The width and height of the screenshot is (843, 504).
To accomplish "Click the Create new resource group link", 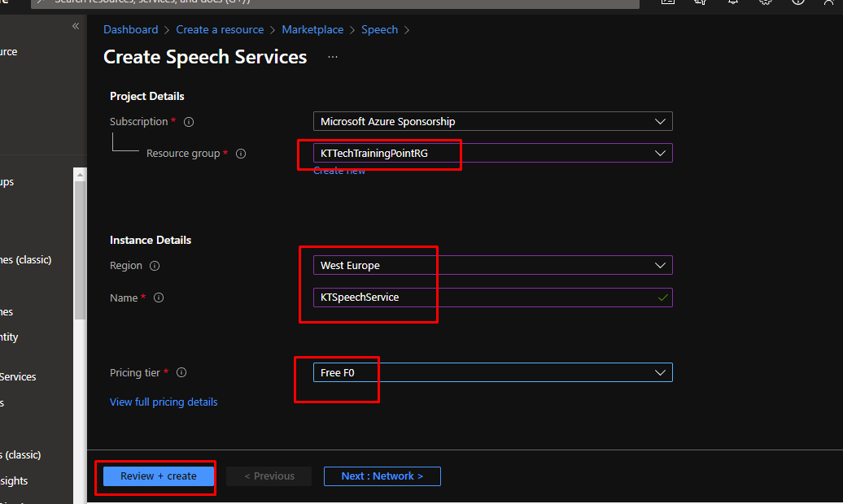I will 339,171.
